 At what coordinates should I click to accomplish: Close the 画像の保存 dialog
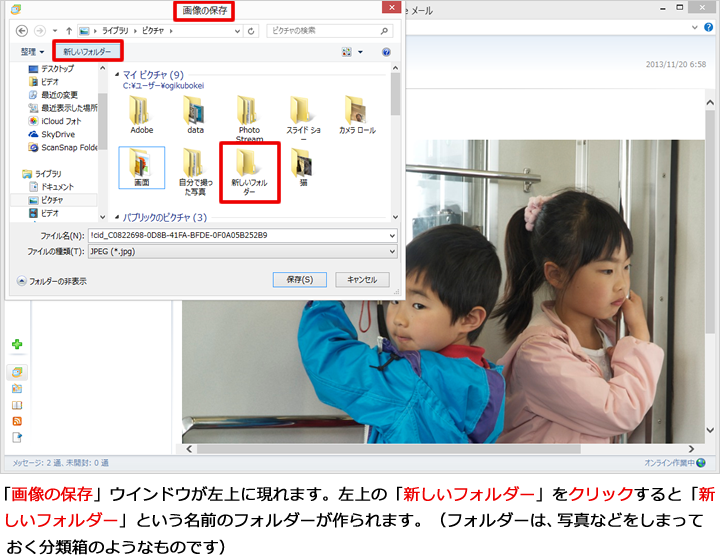coord(392,7)
